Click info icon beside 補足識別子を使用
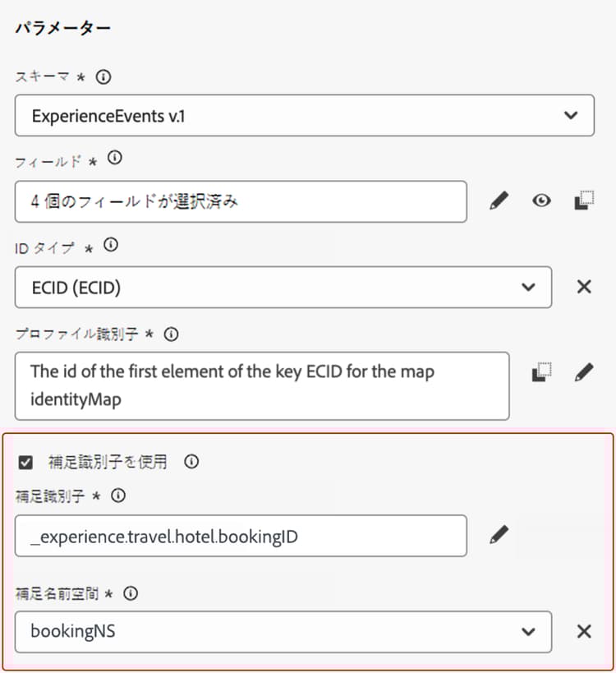 coord(191,461)
